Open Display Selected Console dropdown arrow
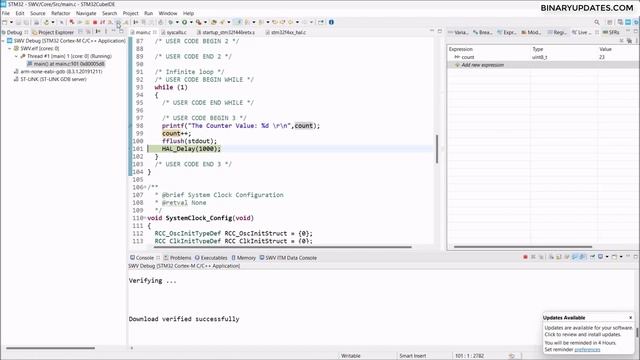 pos(607,257)
